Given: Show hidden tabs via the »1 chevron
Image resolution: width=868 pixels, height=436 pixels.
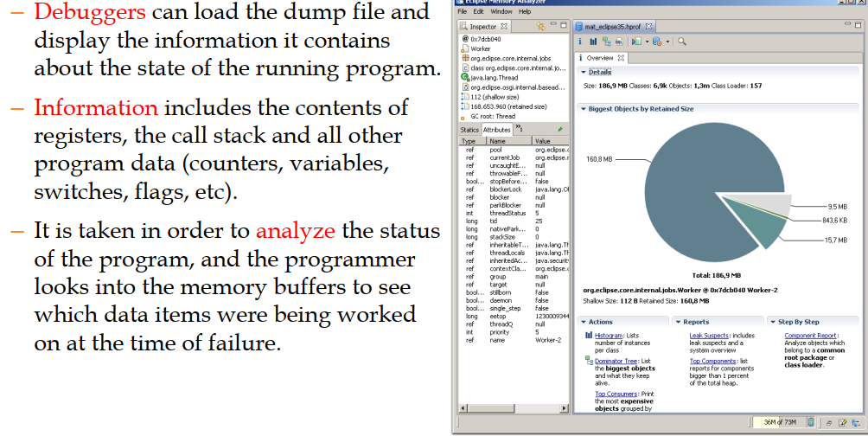Looking at the screenshot, I should click(520, 129).
